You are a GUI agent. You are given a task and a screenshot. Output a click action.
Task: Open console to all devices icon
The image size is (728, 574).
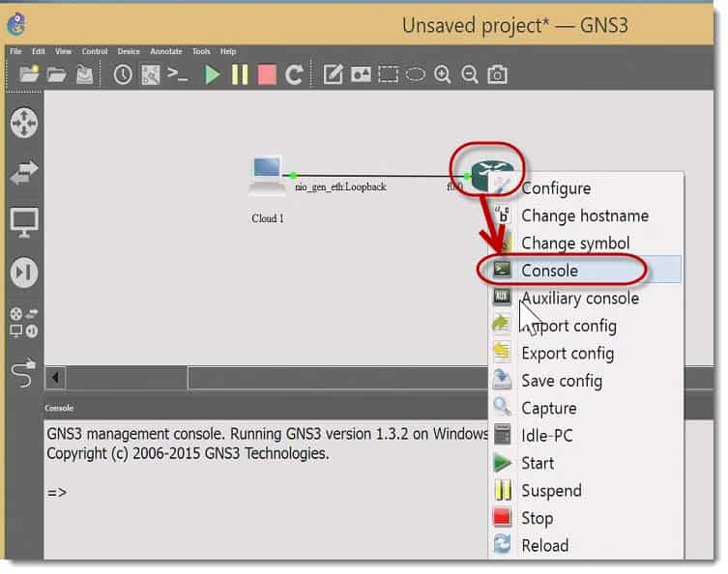pyautogui.click(x=177, y=74)
